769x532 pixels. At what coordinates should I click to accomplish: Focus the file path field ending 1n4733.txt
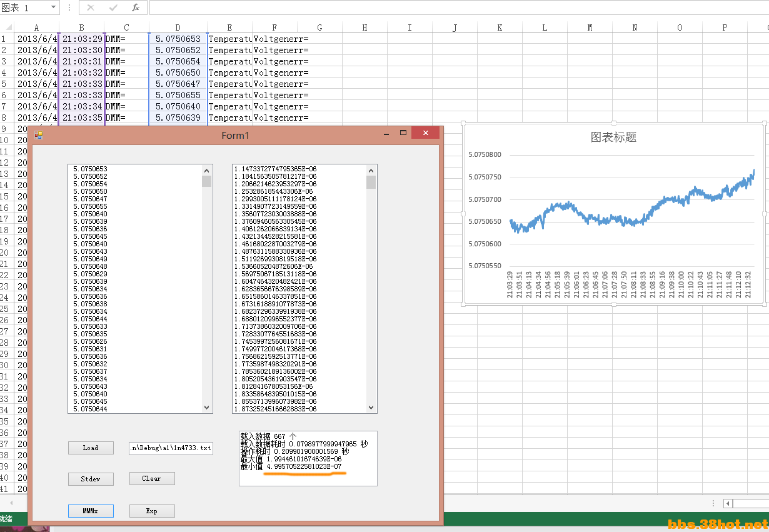[171, 448]
